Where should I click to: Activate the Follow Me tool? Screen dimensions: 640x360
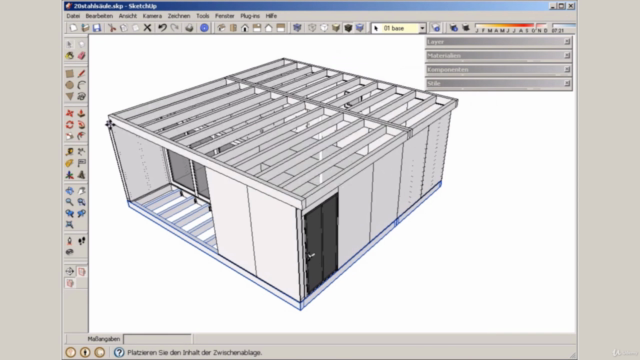pyautogui.click(x=81, y=125)
